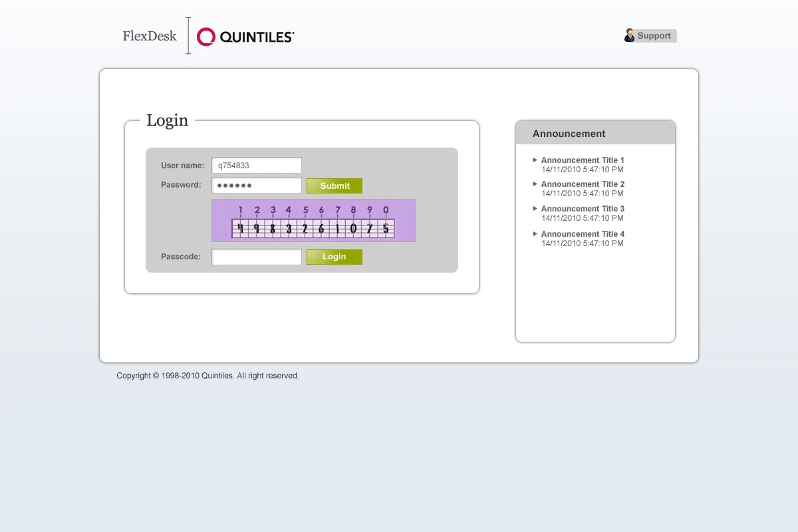Click the "Passcode:" label
The width and height of the screenshot is (798, 532).
click(181, 257)
